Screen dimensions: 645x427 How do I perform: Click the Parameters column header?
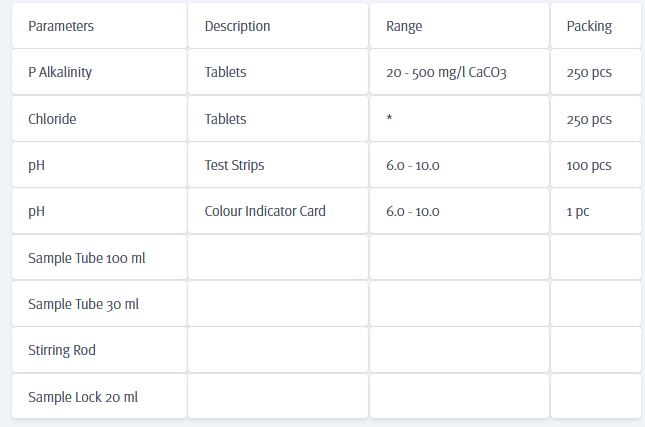(61, 26)
